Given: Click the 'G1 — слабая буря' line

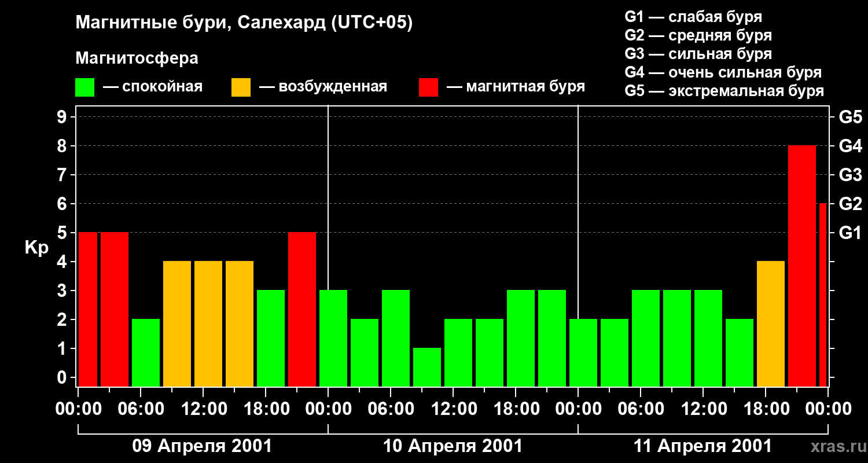Looking at the screenshot, I should click(x=693, y=17).
